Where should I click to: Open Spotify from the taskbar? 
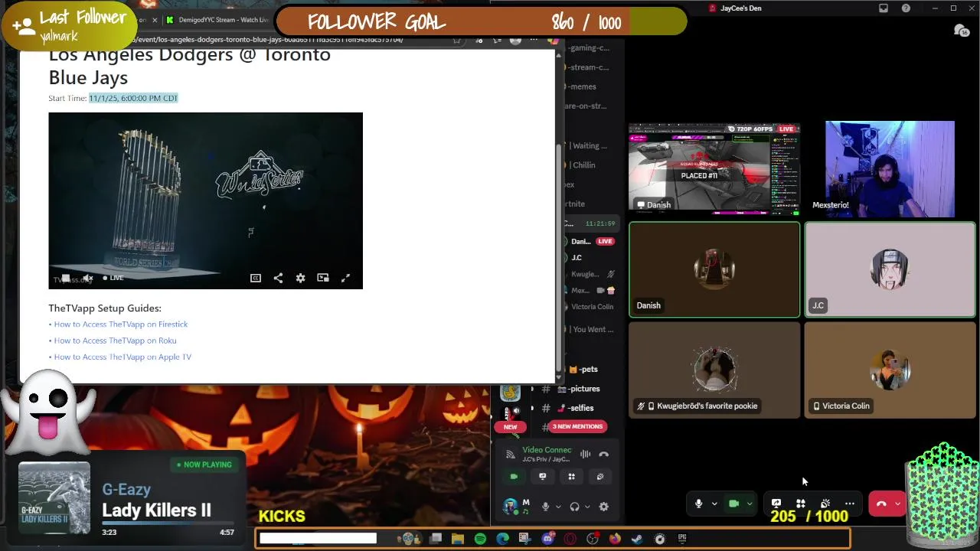480,539
